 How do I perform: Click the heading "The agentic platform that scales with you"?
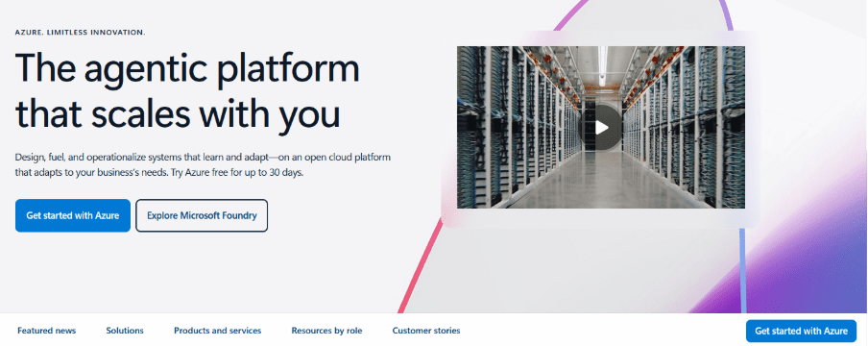[x=187, y=91]
